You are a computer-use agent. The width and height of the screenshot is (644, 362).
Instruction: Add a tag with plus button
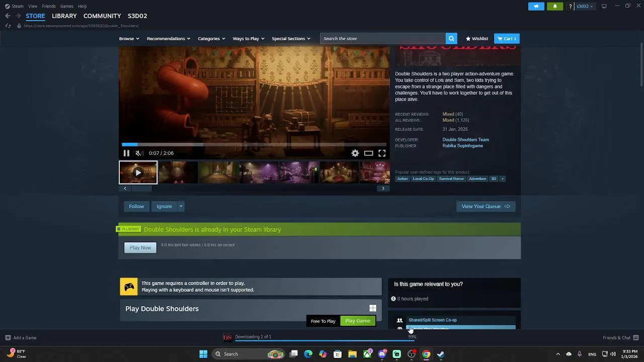[x=502, y=178]
